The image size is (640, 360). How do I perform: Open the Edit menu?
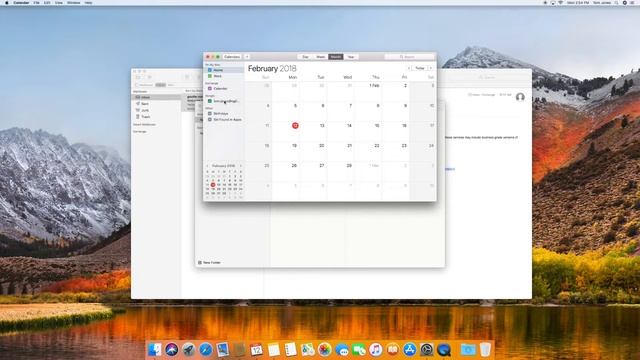pyautogui.click(x=47, y=2)
